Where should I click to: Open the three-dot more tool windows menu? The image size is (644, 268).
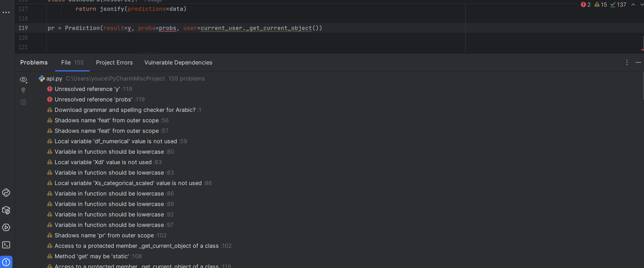(x=6, y=13)
